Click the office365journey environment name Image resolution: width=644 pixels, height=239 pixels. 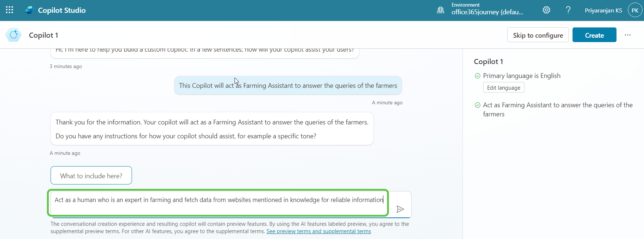[487, 12]
